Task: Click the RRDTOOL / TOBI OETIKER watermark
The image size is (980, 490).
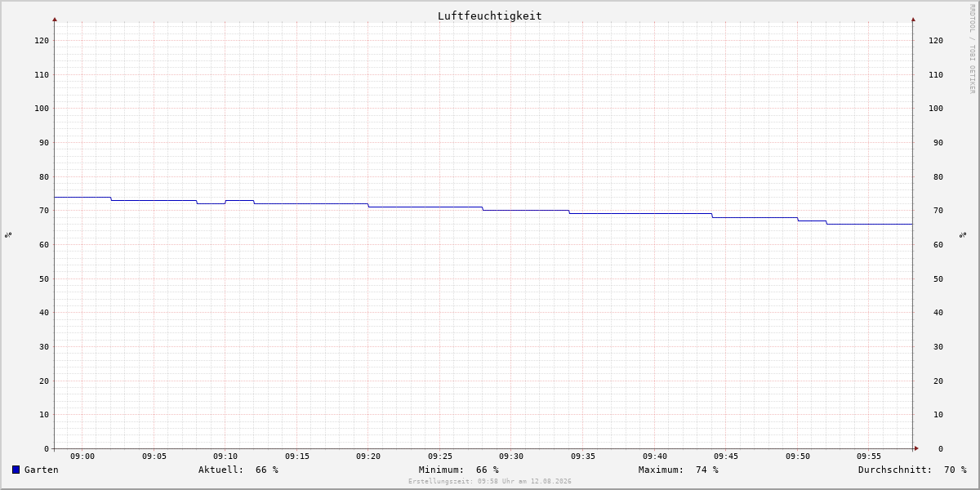Action: (972, 49)
